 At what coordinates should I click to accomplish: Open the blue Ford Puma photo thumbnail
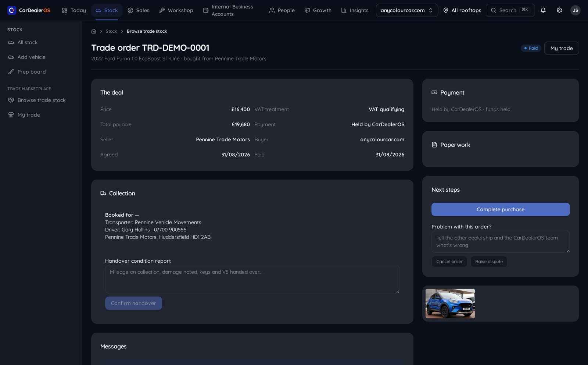pos(450,304)
